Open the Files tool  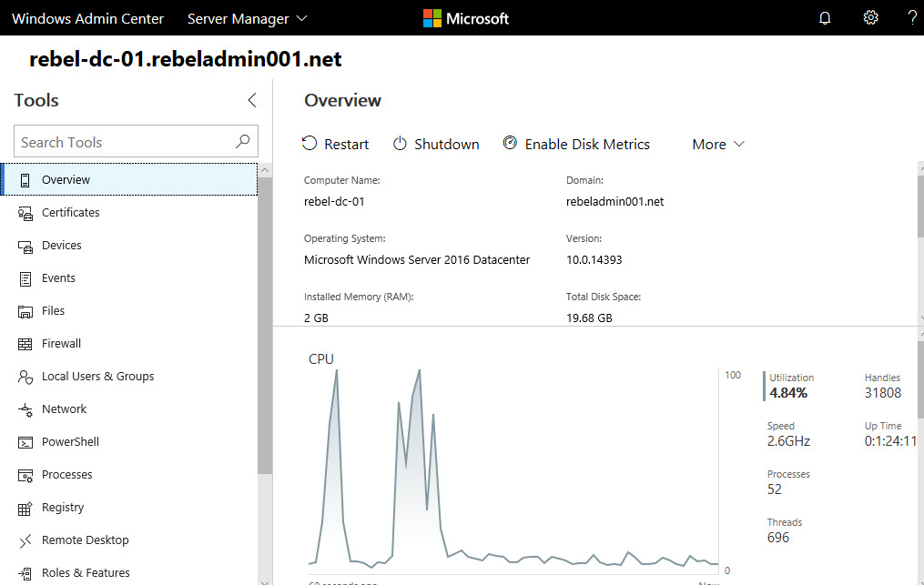click(x=129, y=311)
